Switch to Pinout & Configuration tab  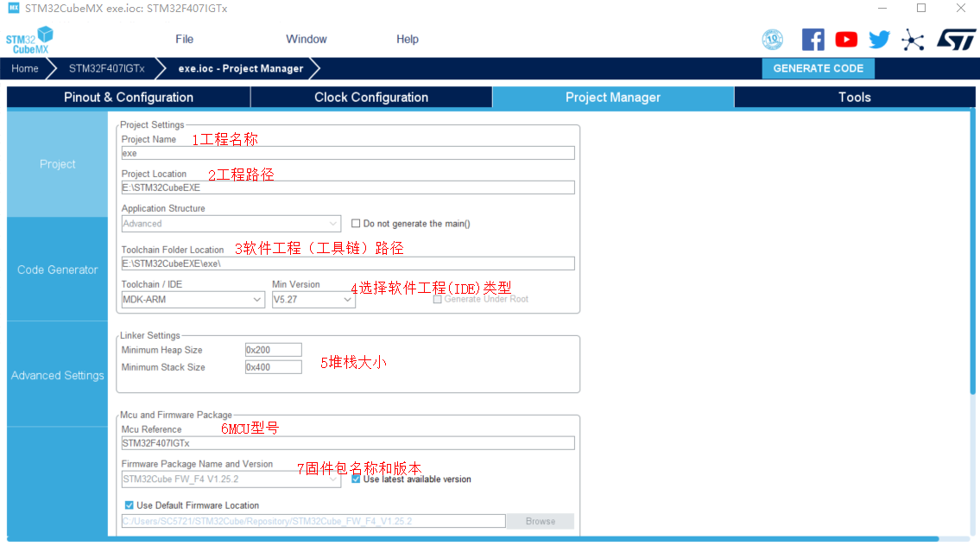129,97
